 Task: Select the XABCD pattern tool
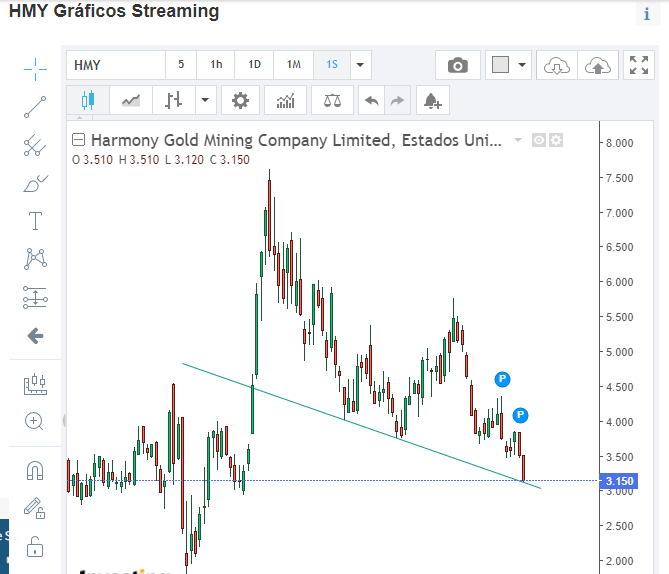[x=35, y=259]
